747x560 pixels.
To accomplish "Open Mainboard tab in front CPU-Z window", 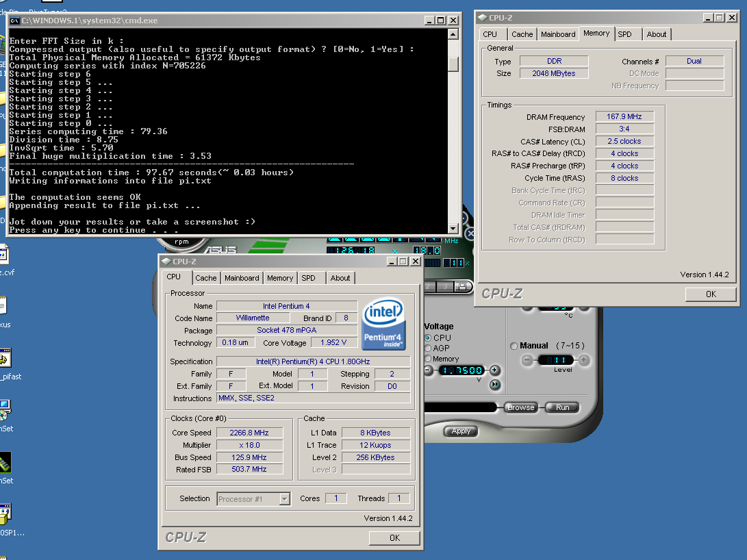I will (x=242, y=278).
